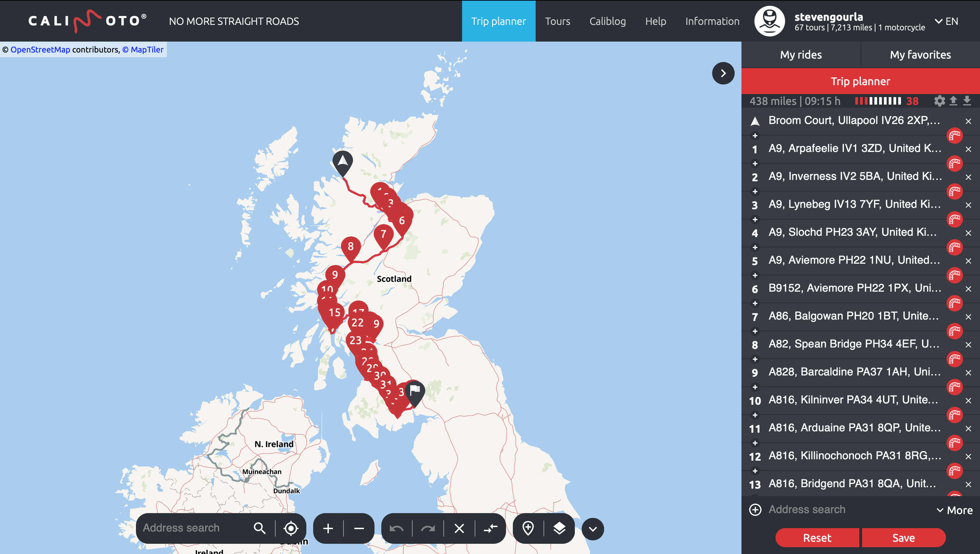Remove waypoint 2 A9, Inverness

(x=968, y=177)
